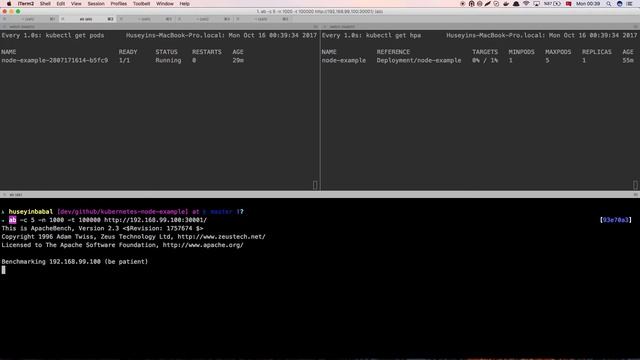640x360 pixels.
Task: Click the hpa pane title bar watch (watch)
Action: click(x=342, y=27)
